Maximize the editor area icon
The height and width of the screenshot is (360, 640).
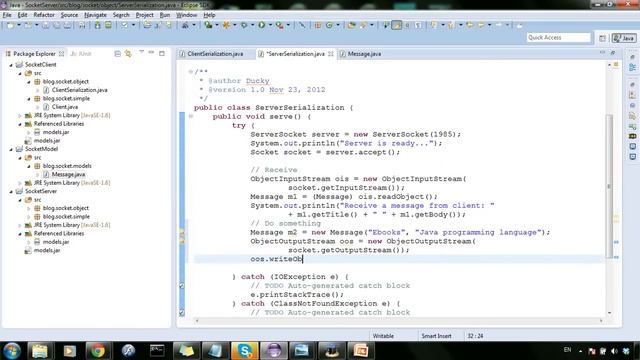(x=613, y=53)
